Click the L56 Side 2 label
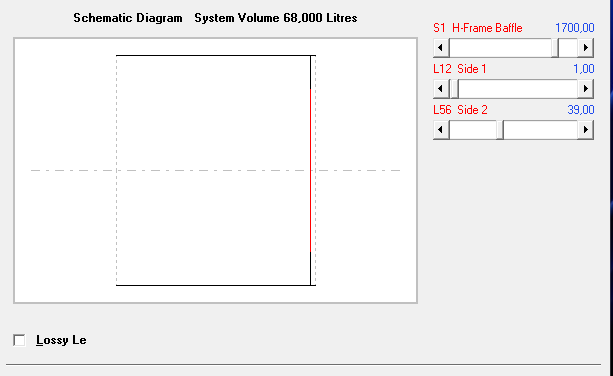The width and height of the screenshot is (613, 376). [x=461, y=110]
